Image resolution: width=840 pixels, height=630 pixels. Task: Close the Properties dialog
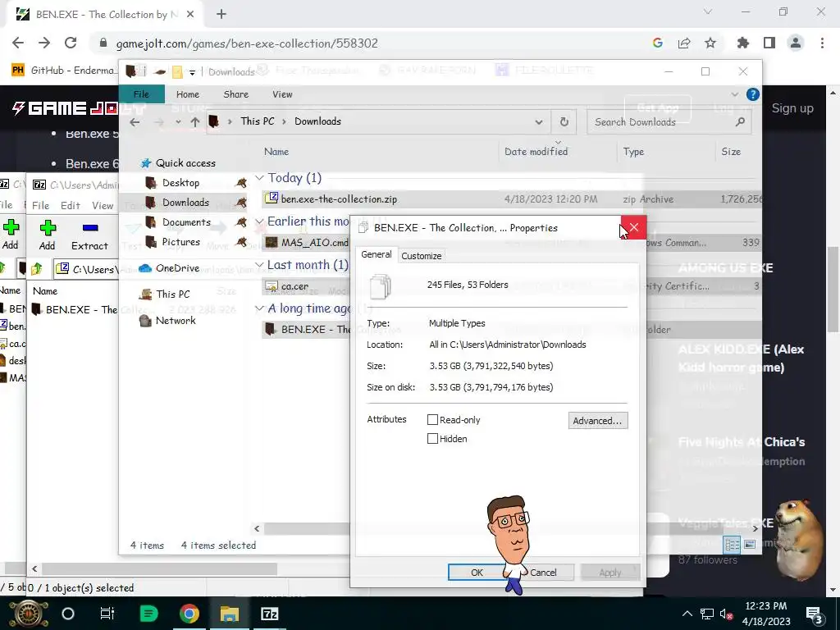[x=634, y=228]
